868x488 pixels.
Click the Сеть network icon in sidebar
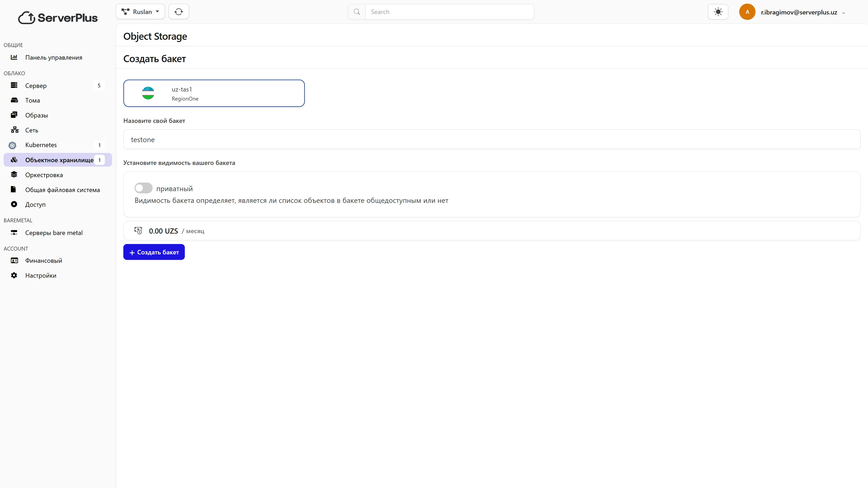point(14,130)
